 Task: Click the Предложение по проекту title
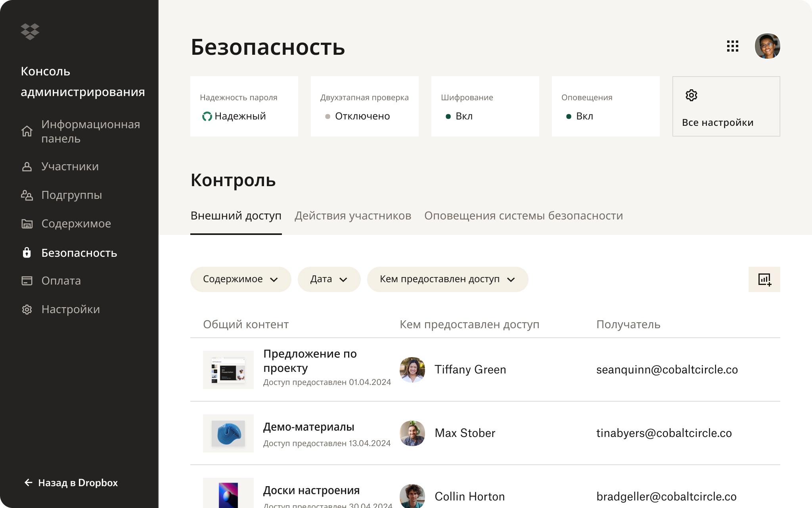tap(310, 361)
